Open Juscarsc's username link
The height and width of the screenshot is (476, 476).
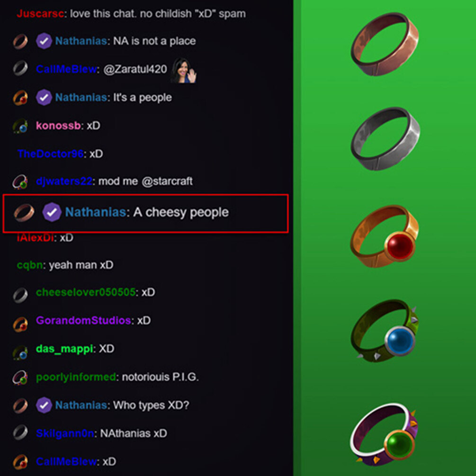pyautogui.click(x=40, y=14)
